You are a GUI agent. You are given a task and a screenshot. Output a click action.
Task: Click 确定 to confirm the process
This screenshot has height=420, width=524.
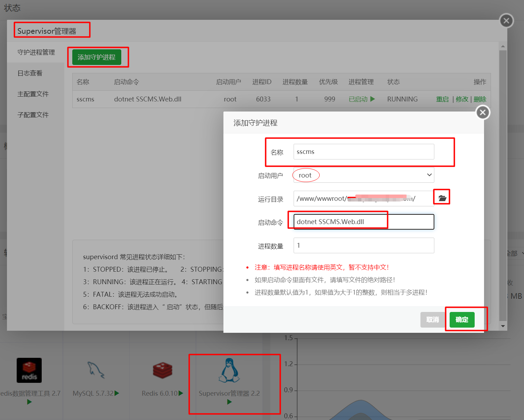click(462, 320)
